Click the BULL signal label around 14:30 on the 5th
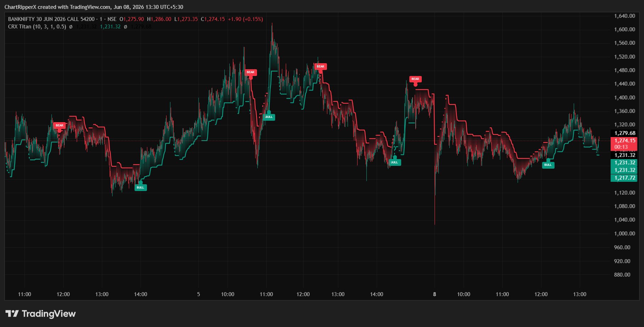Image resolution: width=644 pixels, height=327 pixels. click(394, 162)
